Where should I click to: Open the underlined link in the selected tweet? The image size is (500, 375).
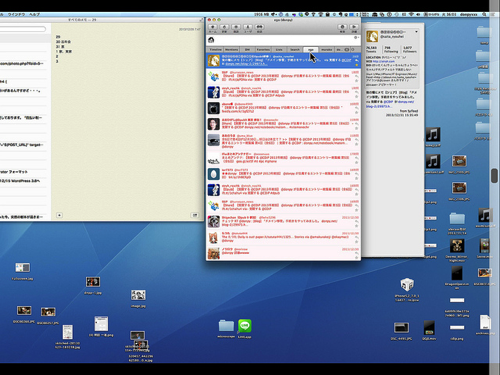click(246, 64)
